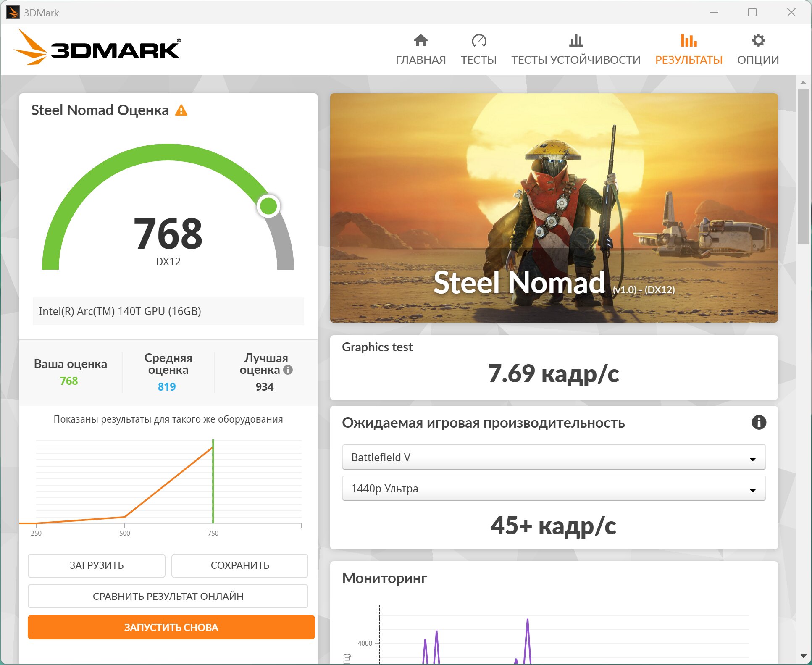Click СРАВНИТЬ РЕЗУЛЬТАТ ОНЛАЙН button
Screen dimensions: 812x665
[168, 596]
